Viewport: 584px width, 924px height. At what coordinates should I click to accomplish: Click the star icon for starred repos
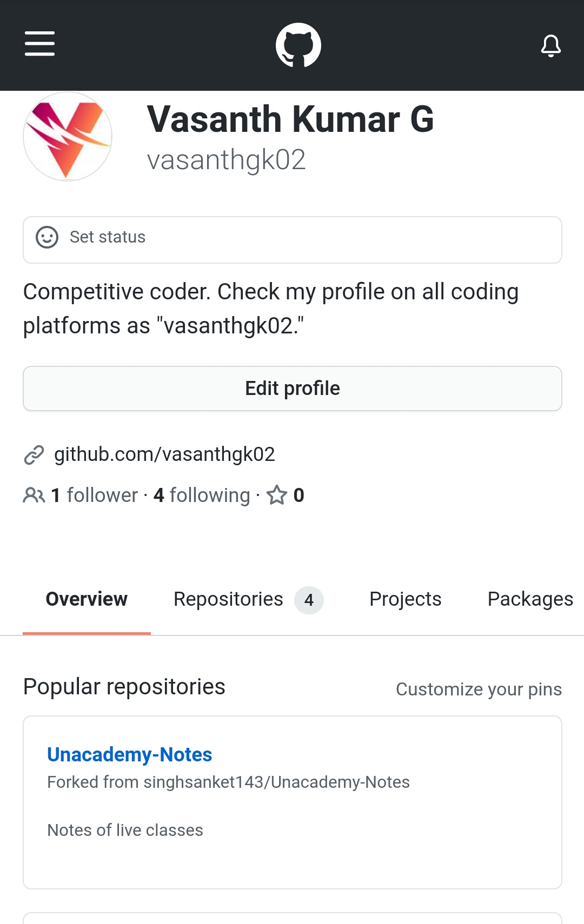coord(277,495)
